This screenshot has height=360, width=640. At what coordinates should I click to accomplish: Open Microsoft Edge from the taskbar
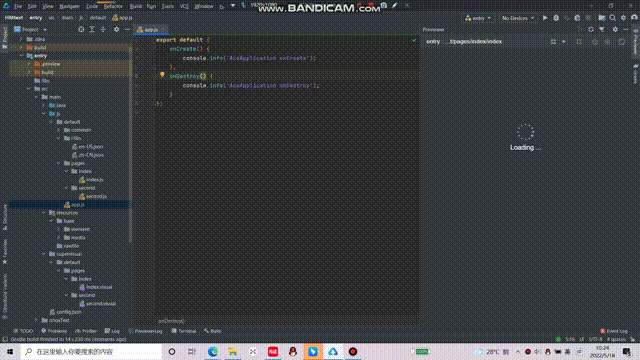[x=213, y=351]
